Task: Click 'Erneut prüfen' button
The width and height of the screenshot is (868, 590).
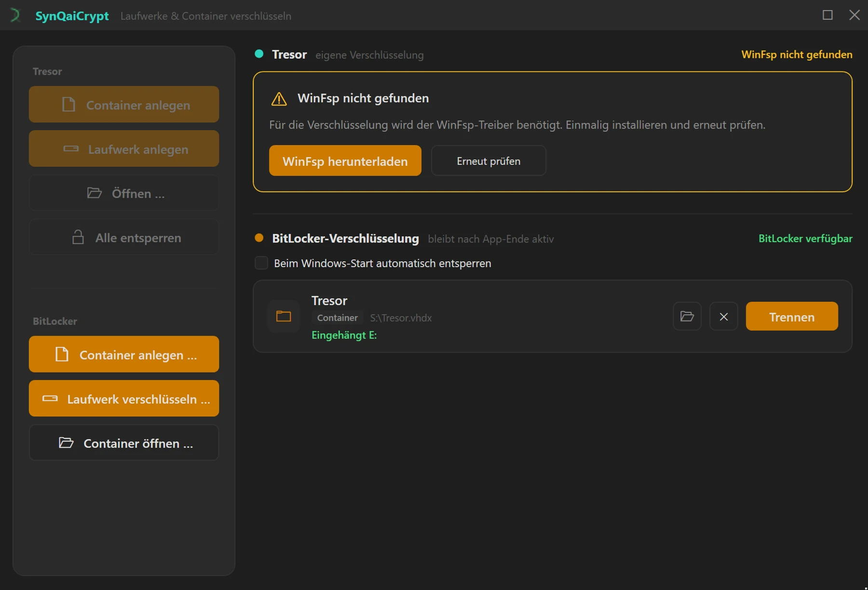Action: coord(488,161)
